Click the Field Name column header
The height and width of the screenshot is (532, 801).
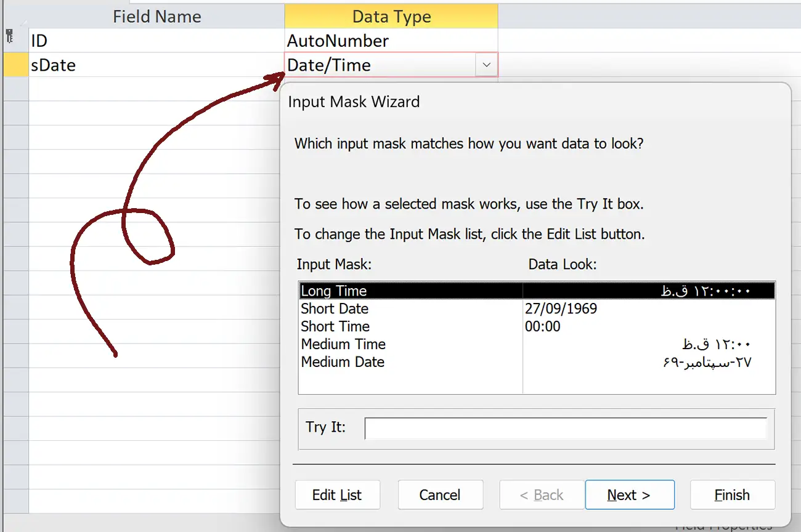coord(157,17)
